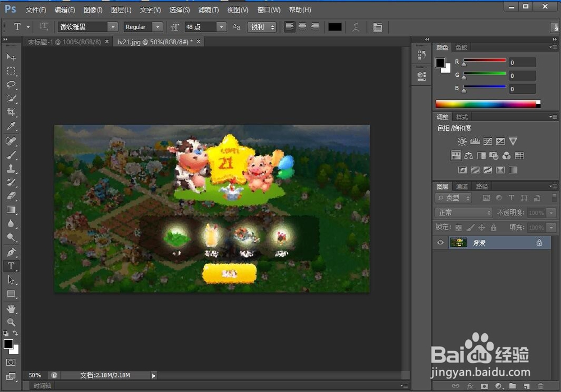Image resolution: width=561 pixels, height=392 pixels.
Task: Switch to the 通道 tab
Action: pos(462,186)
